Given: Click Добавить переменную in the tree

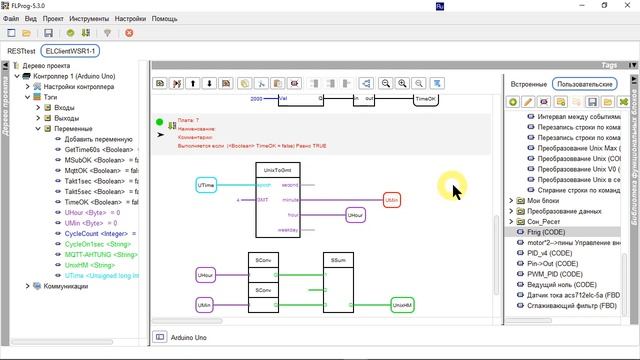Looking at the screenshot, I should pos(98,139).
